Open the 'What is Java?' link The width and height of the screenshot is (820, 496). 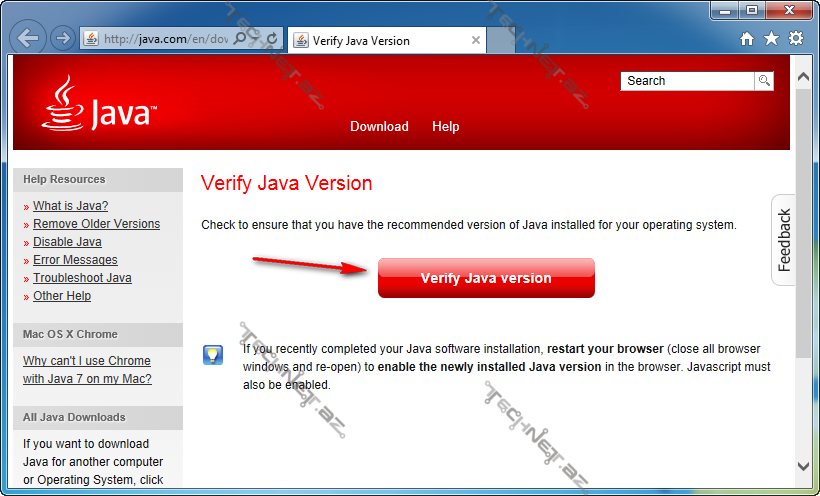[70, 206]
